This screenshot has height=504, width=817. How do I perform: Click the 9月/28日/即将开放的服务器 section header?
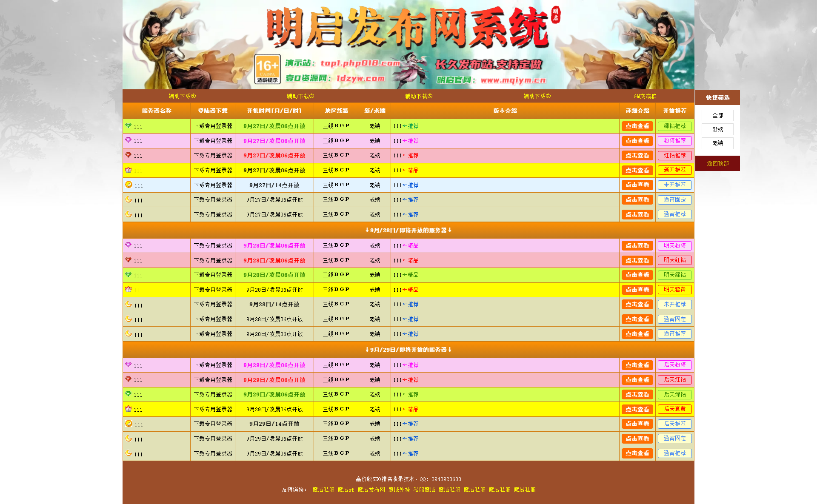(408, 230)
